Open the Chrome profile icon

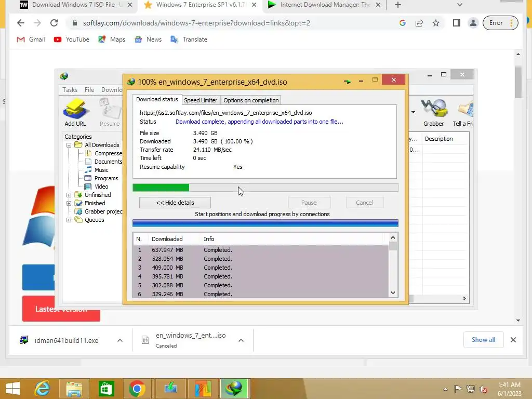[x=473, y=23]
